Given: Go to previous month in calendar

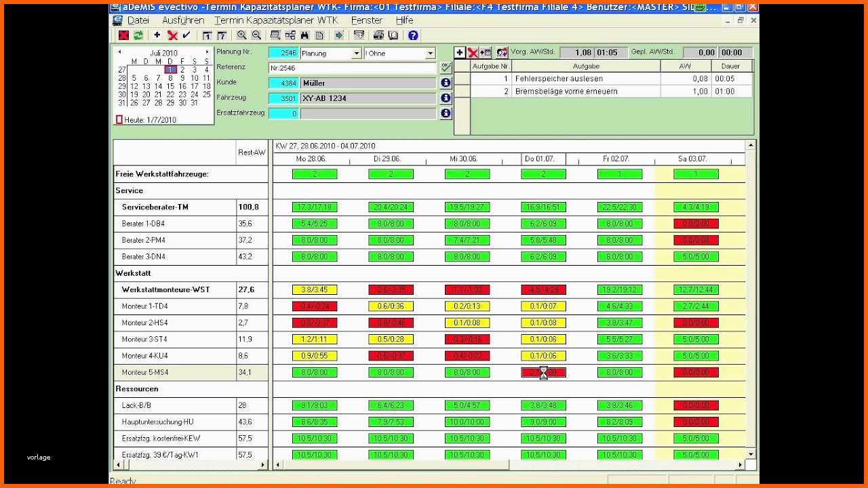Looking at the screenshot, I should click(x=120, y=52).
